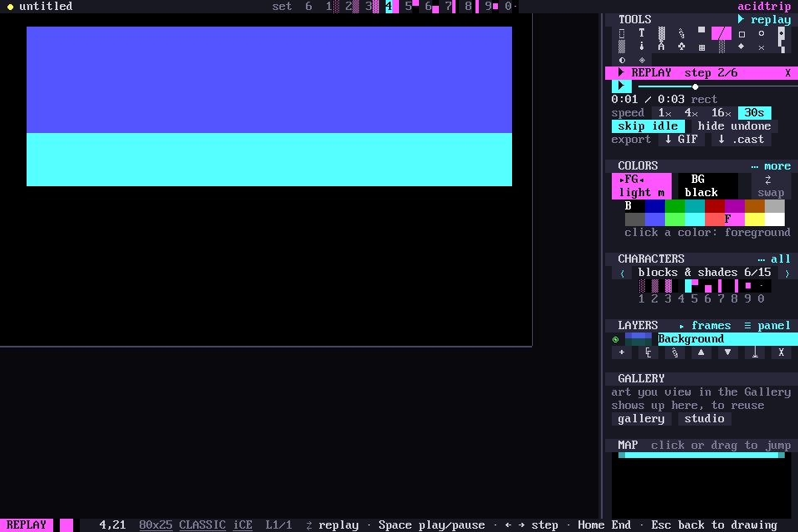Select the 30s replay speed option

tap(754, 113)
